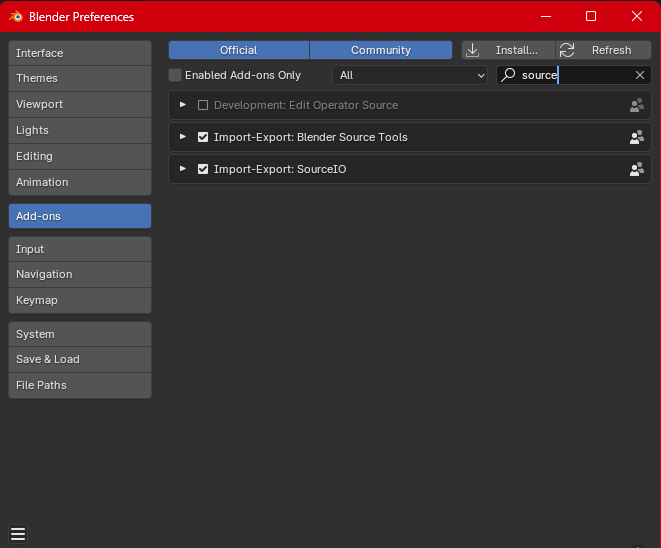661x548 pixels.
Task: Select the Add-ons section
Action: [x=80, y=216]
